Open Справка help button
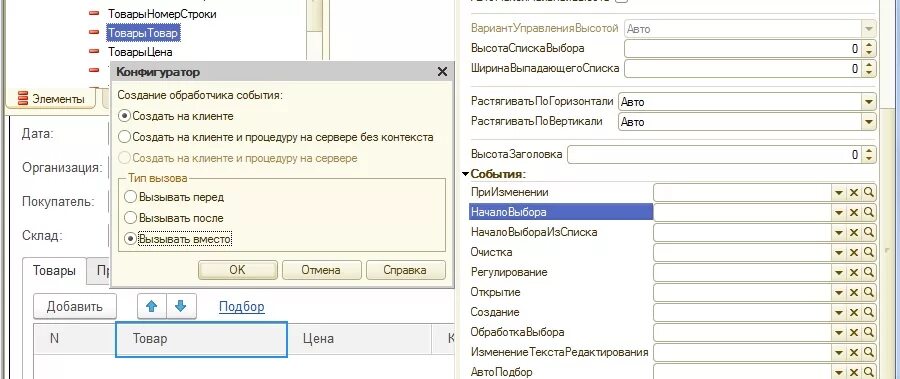900x379 pixels. tap(405, 270)
